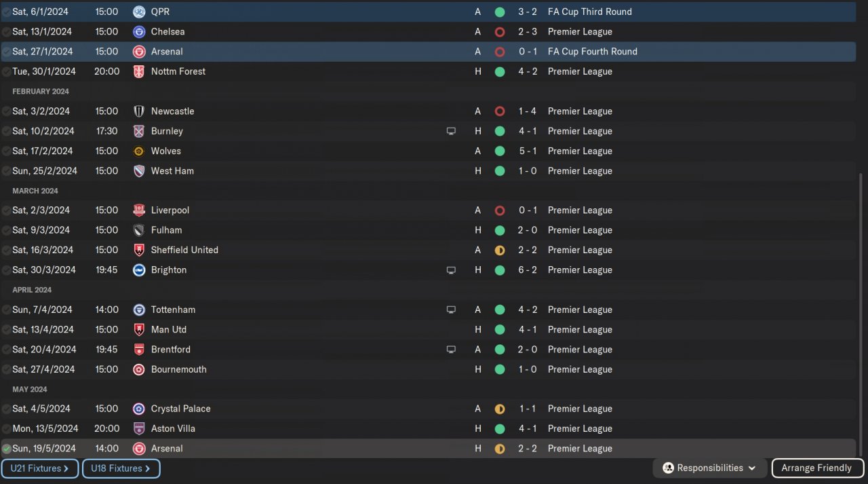Go to U18 Fixtures
Screen dimensions: 868x484
coord(121,468)
